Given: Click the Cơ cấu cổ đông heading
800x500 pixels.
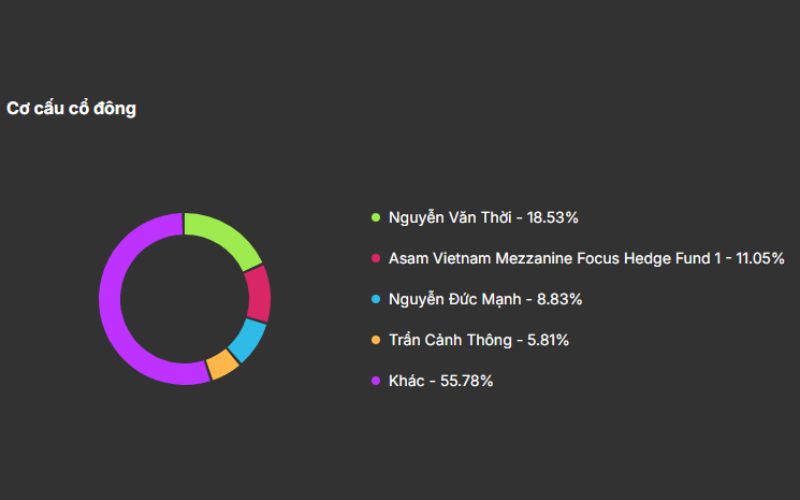Looking at the screenshot, I should coord(72,108).
